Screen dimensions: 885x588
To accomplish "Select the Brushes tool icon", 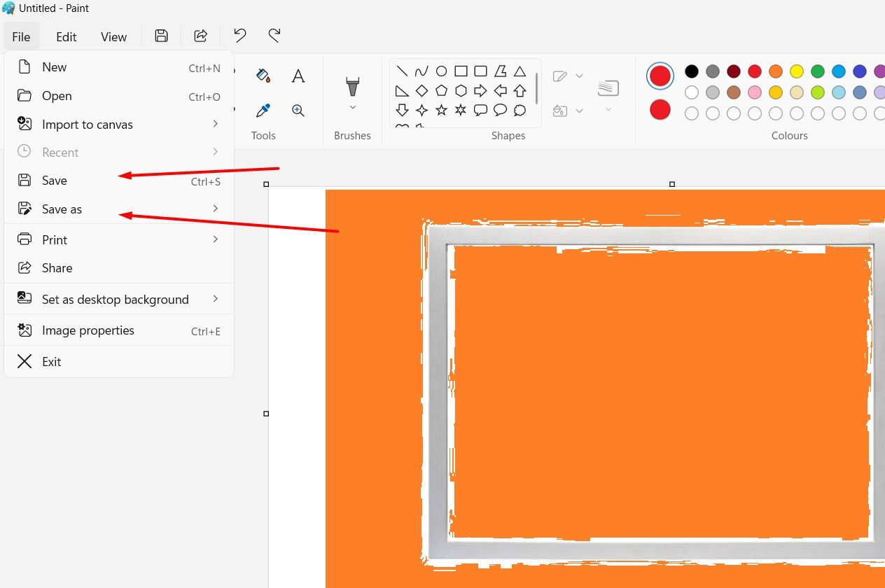I will (x=352, y=86).
